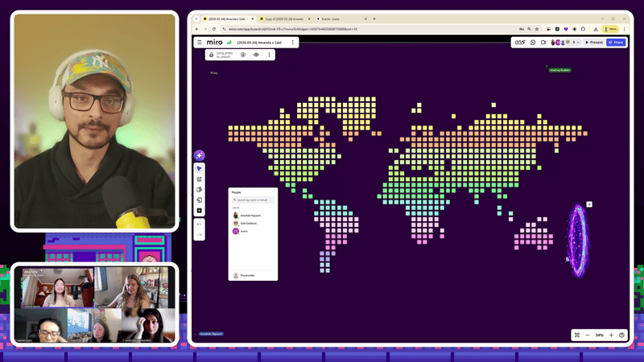644x362 pixels.
Task: Click the Redo arrow in left toolbar
Action: (199, 234)
